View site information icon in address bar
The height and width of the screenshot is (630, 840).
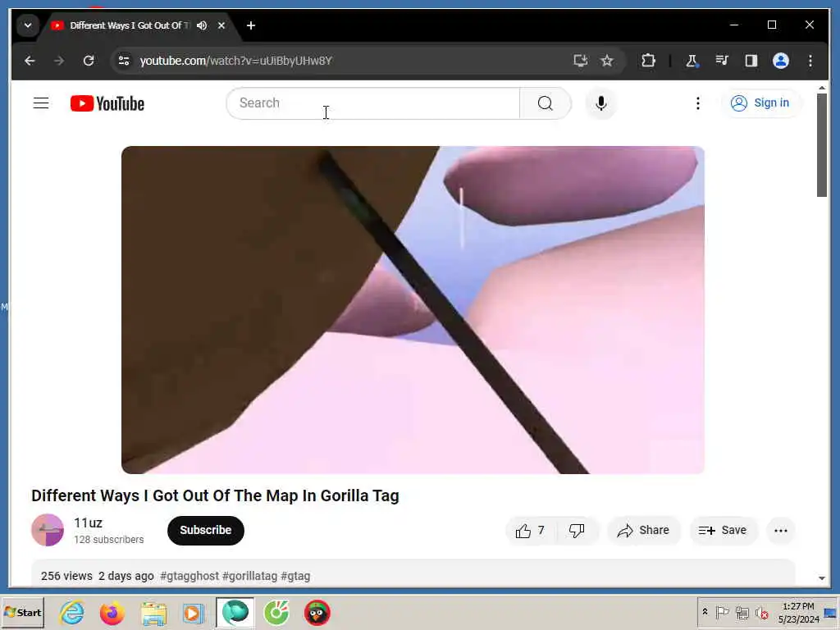(124, 61)
